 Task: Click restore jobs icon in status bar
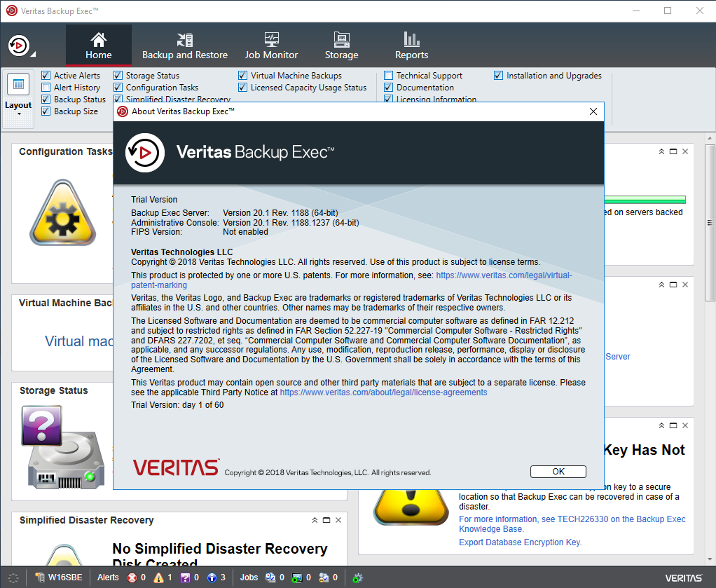[297, 577]
